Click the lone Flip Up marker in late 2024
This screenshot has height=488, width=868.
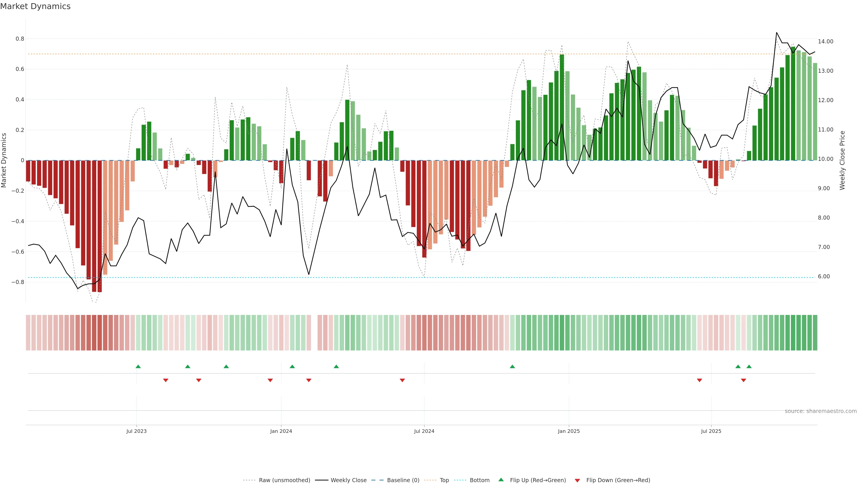(512, 366)
